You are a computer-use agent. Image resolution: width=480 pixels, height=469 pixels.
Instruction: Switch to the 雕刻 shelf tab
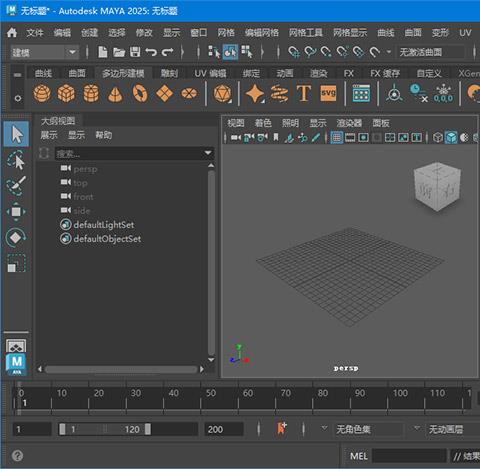coord(169,73)
